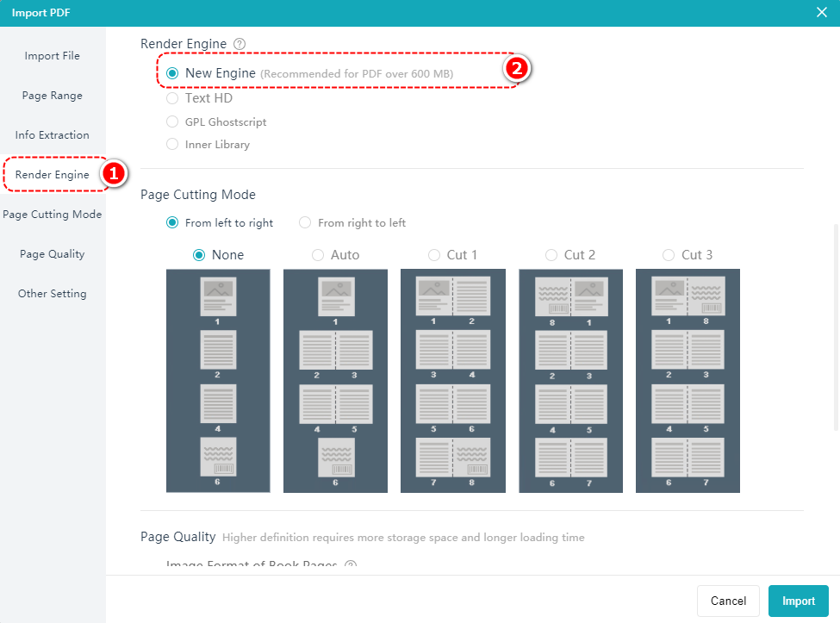Click the Render Engine help question-mark icon
Viewport: 840px width, 623px height.
point(240,44)
